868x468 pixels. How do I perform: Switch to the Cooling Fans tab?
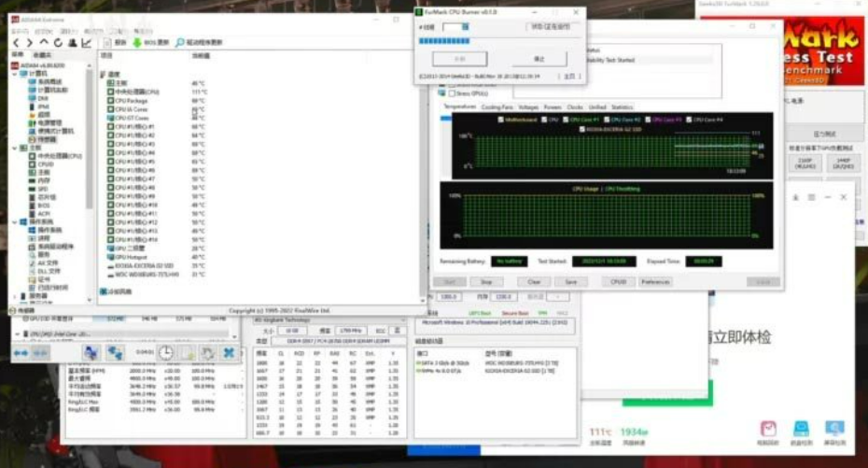497,106
